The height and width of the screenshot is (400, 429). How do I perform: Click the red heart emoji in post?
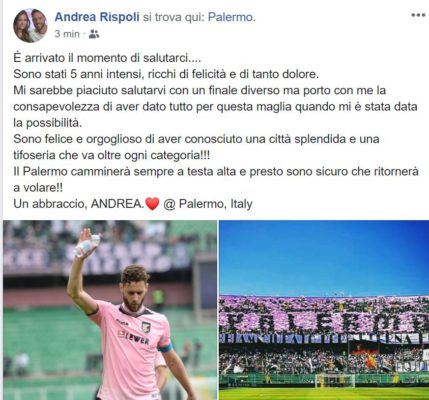click(152, 204)
